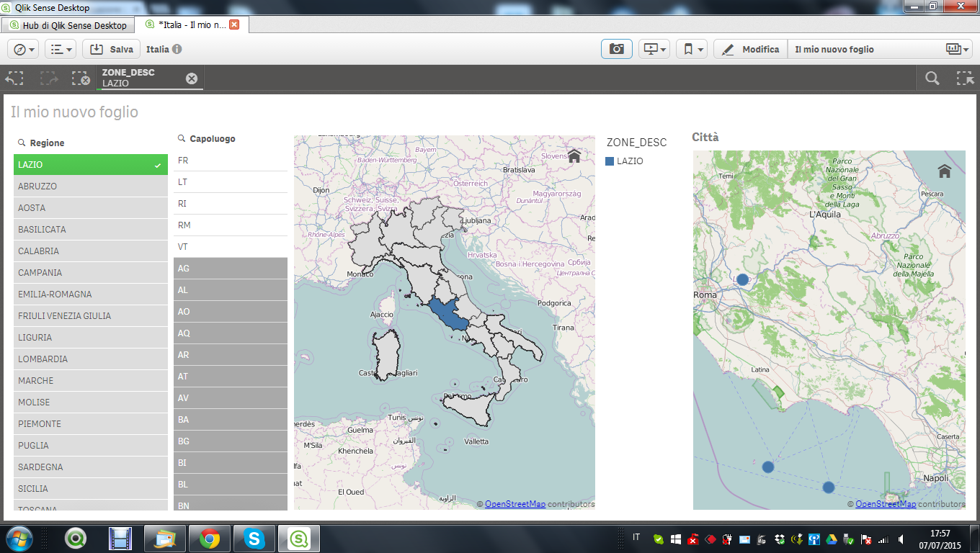This screenshot has width=980, height=553.
Task: Open the smart search magnifier
Action: pyautogui.click(x=932, y=78)
